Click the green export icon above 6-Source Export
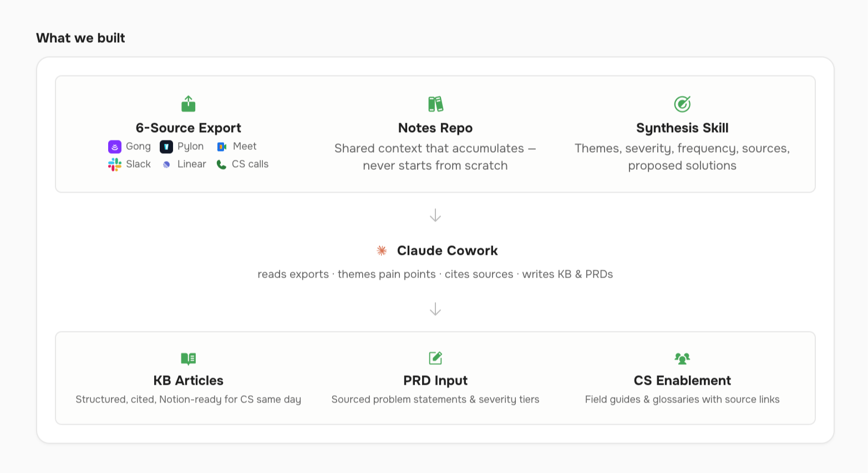This screenshot has width=868, height=473. point(189,104)
